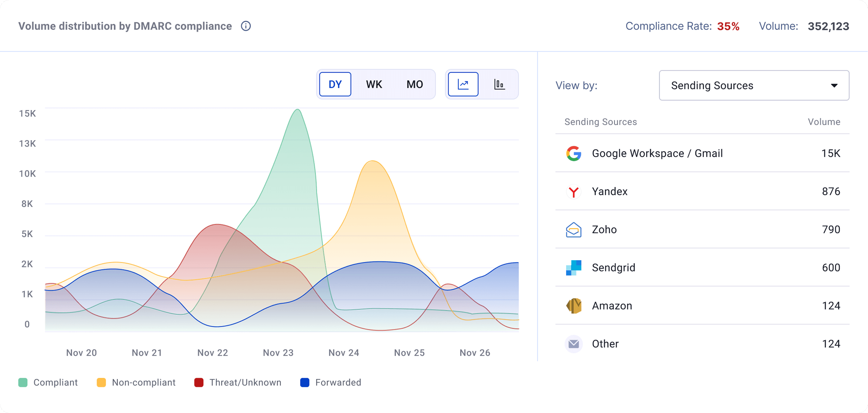This screenshot has height=413, width=868.
Task: Click the Nov 25 axis label
Action: 409,353
